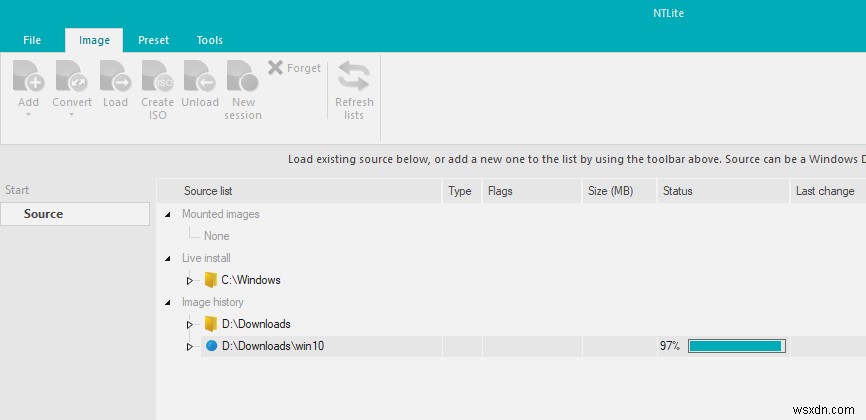Open the dropdown arrow under Convert
The image size is (866, 420).
pyautogui.click(x=72, y=115)
